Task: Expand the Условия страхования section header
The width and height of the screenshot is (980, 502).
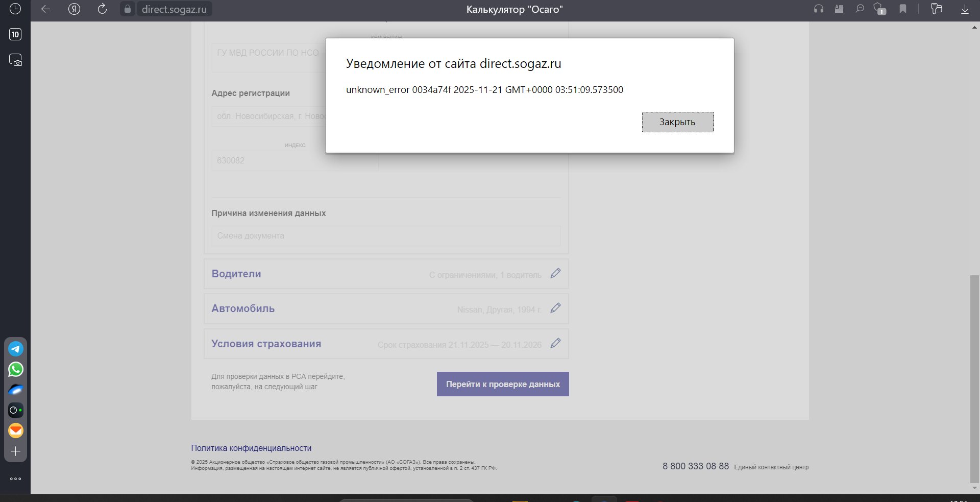Action: tap(266, 344)
